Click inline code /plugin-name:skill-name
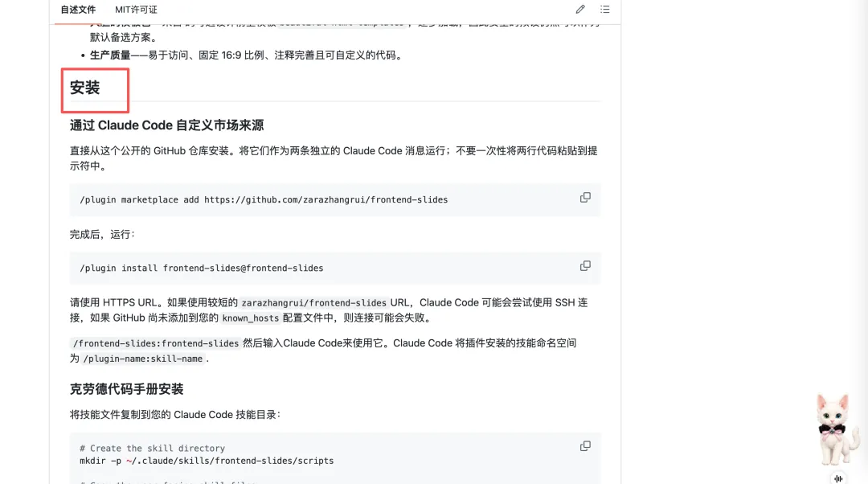This screenshot has width=868, height=484. click(143, 359)
